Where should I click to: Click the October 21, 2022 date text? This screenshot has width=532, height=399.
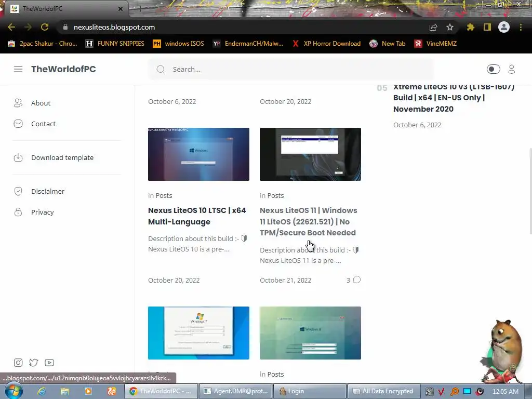coord(285,280)
